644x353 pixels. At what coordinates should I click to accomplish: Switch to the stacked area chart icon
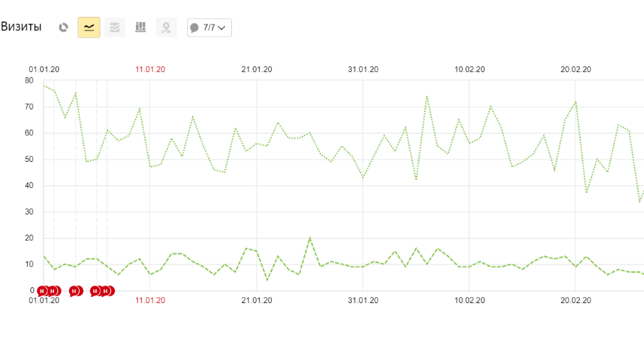pyautogui.click(x=115, y=28)
